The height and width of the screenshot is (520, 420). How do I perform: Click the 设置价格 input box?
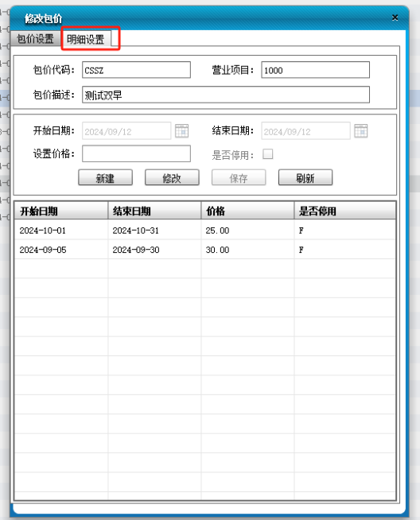click(x=136, y=154)
